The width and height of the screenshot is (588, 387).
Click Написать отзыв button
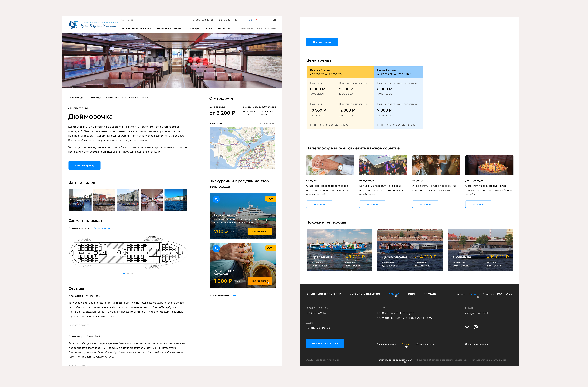tap(322, 42)
